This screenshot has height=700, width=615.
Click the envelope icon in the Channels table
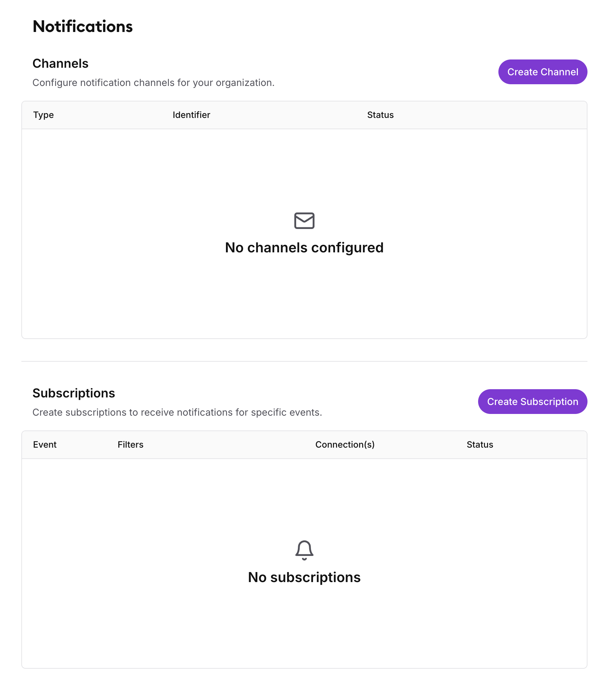click(x=304, y=221)
